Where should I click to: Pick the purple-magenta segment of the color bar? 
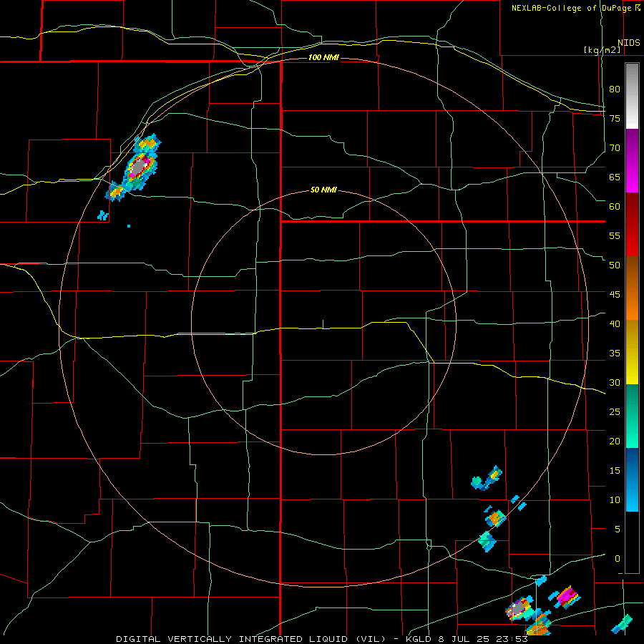coord(632,160)
